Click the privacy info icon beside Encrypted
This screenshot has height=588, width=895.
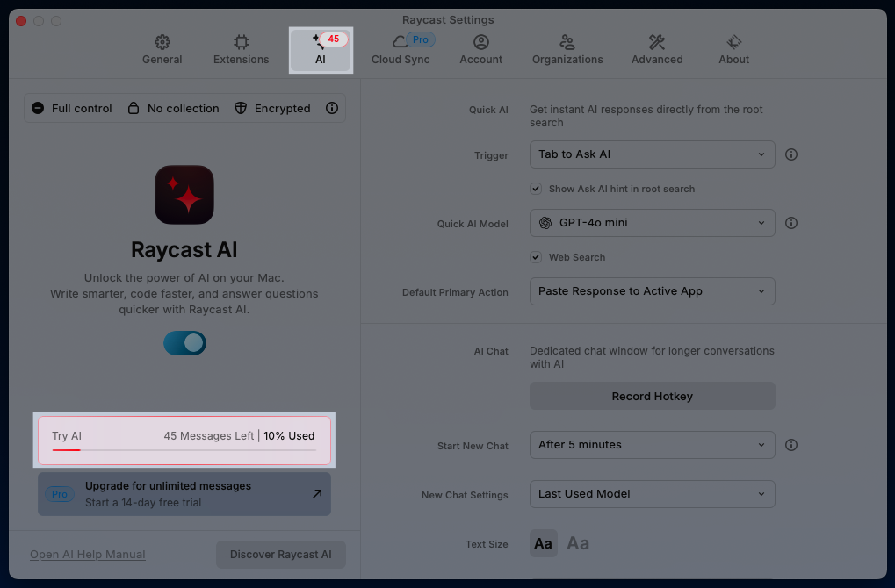click(x=332, y=108)
